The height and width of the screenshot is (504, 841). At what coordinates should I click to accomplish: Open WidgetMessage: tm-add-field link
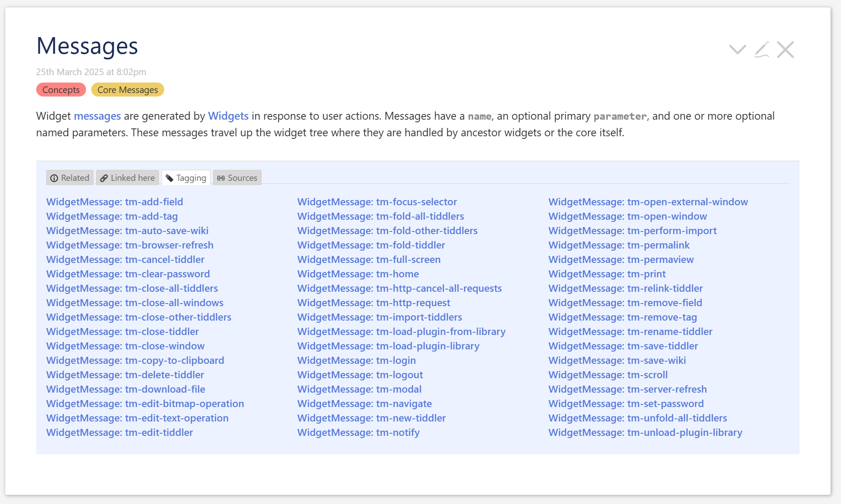[115, 202]
